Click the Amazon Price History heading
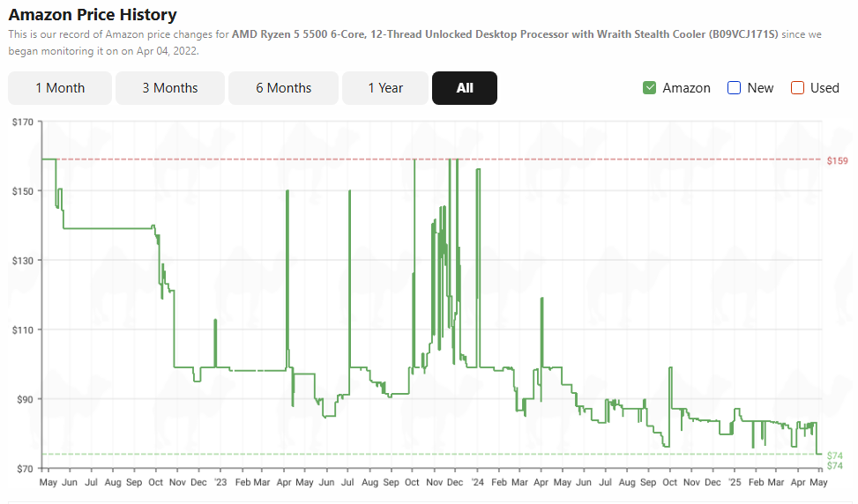 (x=93, y=15)
